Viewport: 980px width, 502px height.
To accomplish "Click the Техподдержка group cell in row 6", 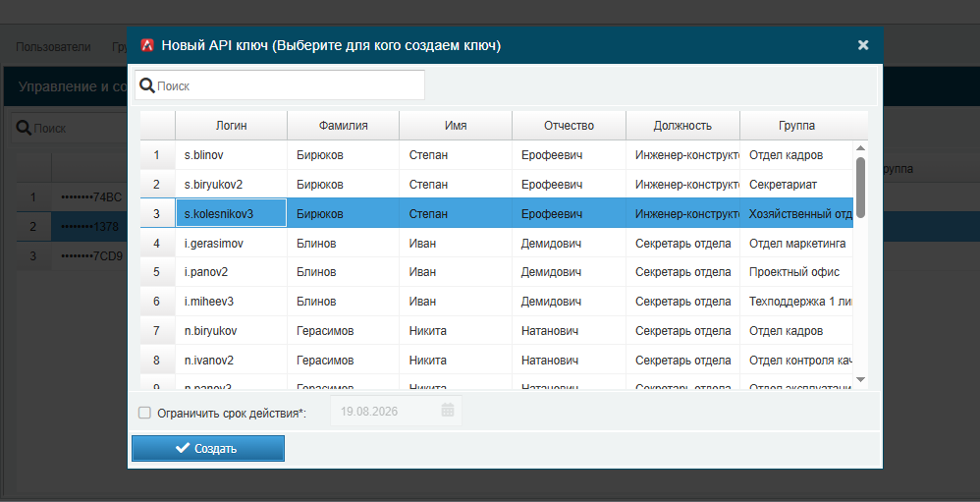I will (797, 302).
